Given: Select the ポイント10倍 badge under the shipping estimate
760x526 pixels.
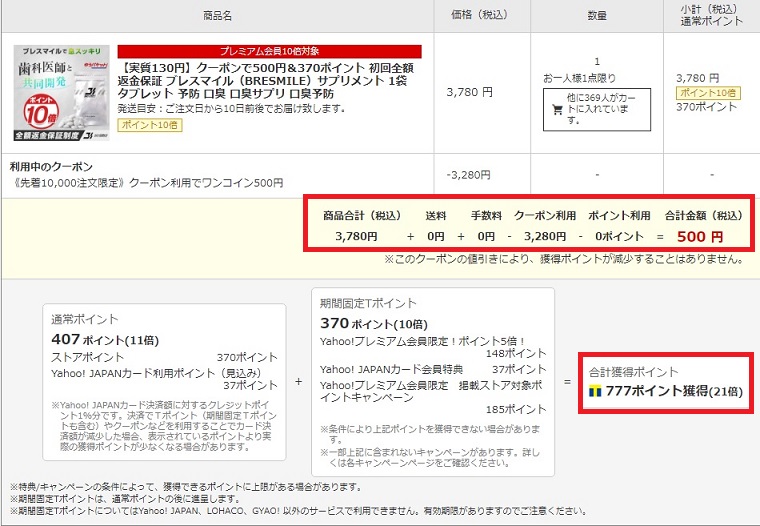Looking at the screenshot, I should 150,125.
